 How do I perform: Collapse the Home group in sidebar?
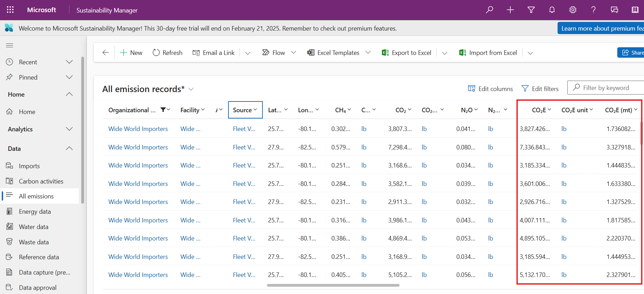click(x=69, y=94)
